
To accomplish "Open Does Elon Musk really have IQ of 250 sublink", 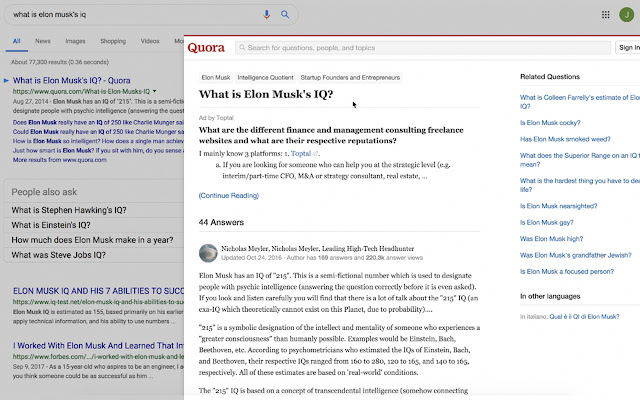I will [98, 122].
